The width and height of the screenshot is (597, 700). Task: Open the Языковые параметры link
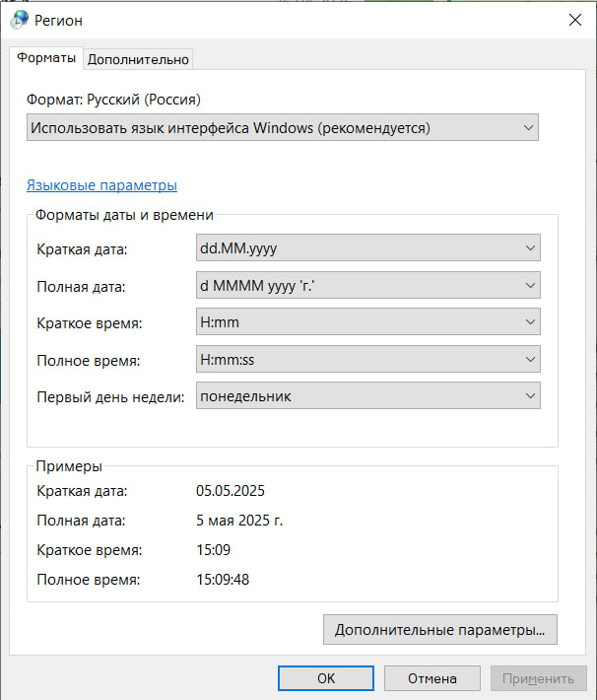[101, 184]
